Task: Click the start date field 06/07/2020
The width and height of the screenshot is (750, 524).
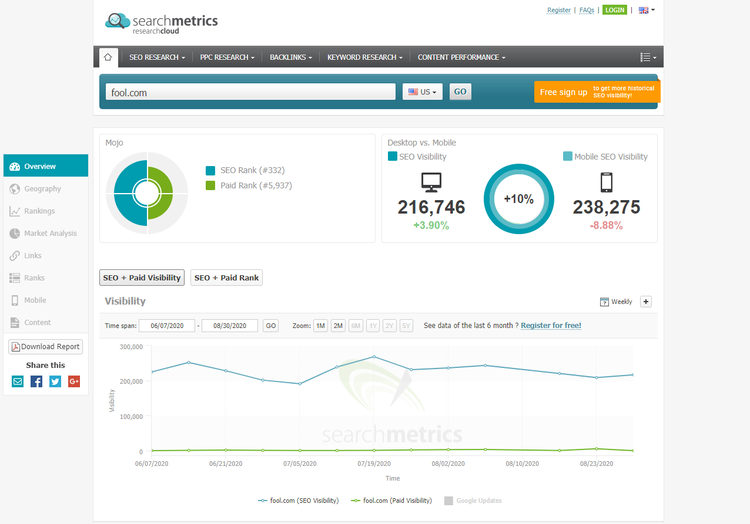Action: 167,326
